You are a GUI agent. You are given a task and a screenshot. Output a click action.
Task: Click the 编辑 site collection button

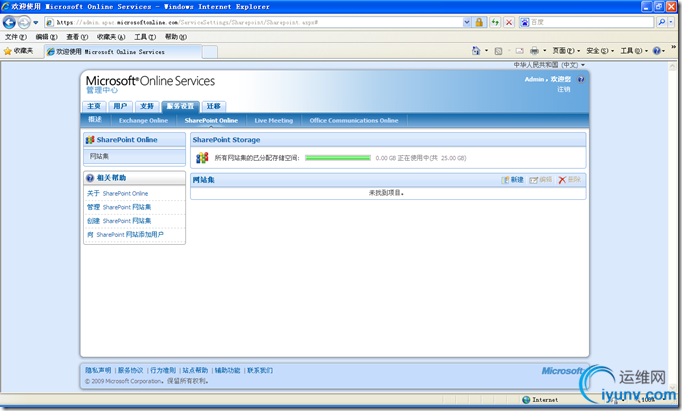coord(541,180)
